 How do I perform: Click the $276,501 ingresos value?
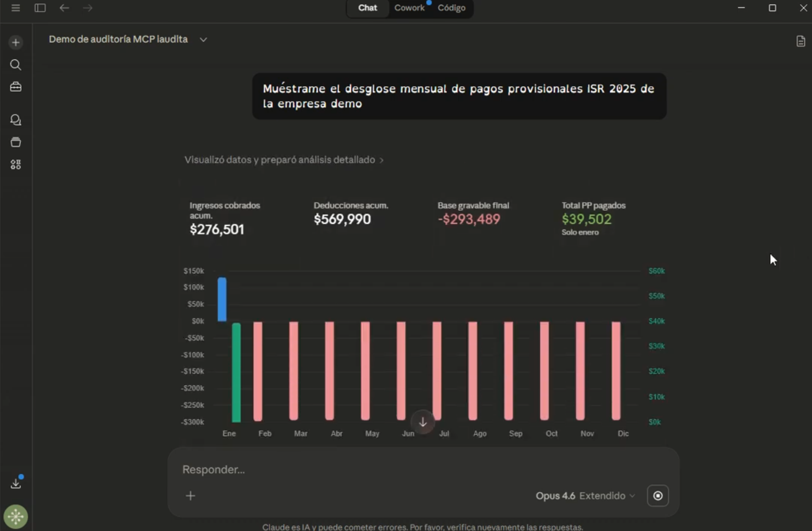pos(217,229)
